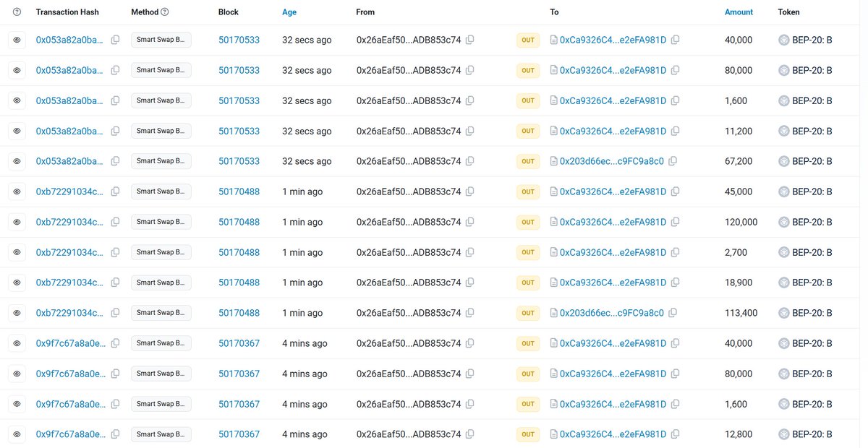Click '1 min ago' in the 18,900 row
This screenshot has height=448, width=868.
pos(302,283)
